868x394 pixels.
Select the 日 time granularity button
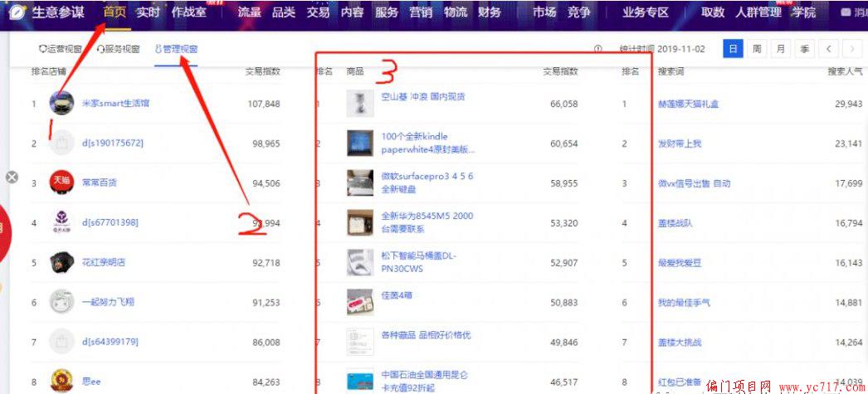(x=733, y=49)
